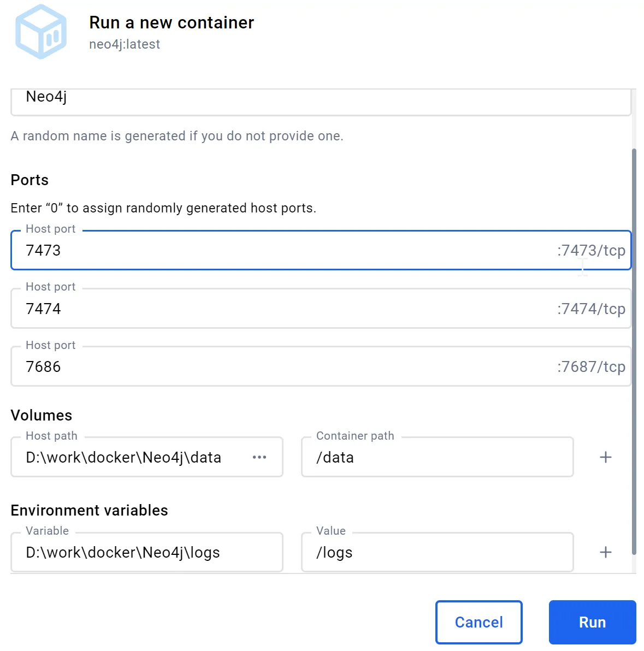Add another environment variable with plus icon
This screenshot has height=651, width=644.
pyautogui.click(x=605, y=552)
